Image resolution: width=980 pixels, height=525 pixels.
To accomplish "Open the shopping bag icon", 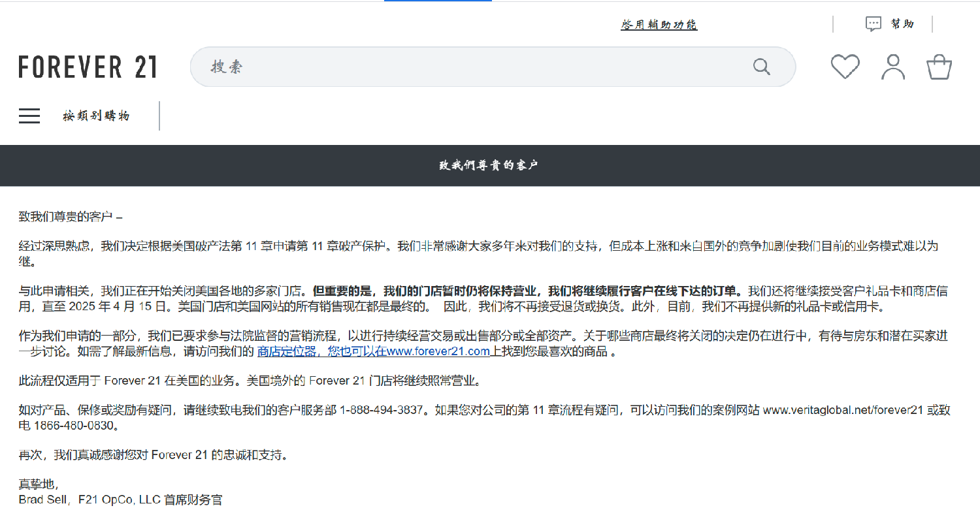I will [939, 67].
